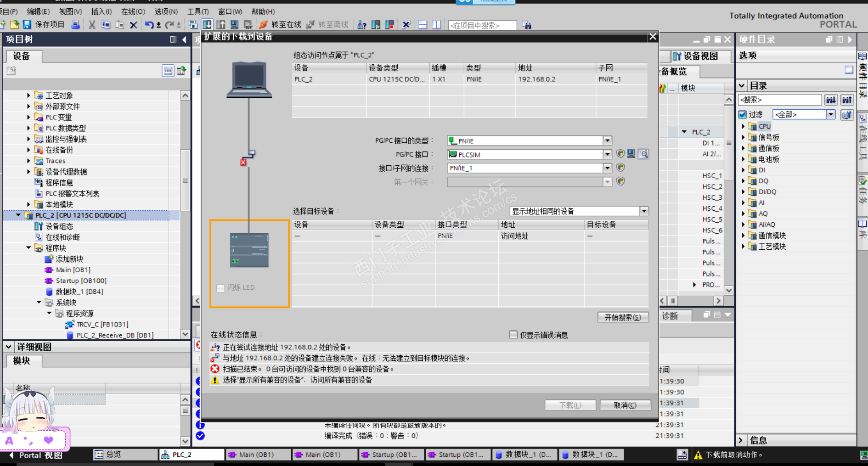Expand the CPU folder in hardware catalog
The height and width of the screenshot is (466, 868).
[743, 126]
